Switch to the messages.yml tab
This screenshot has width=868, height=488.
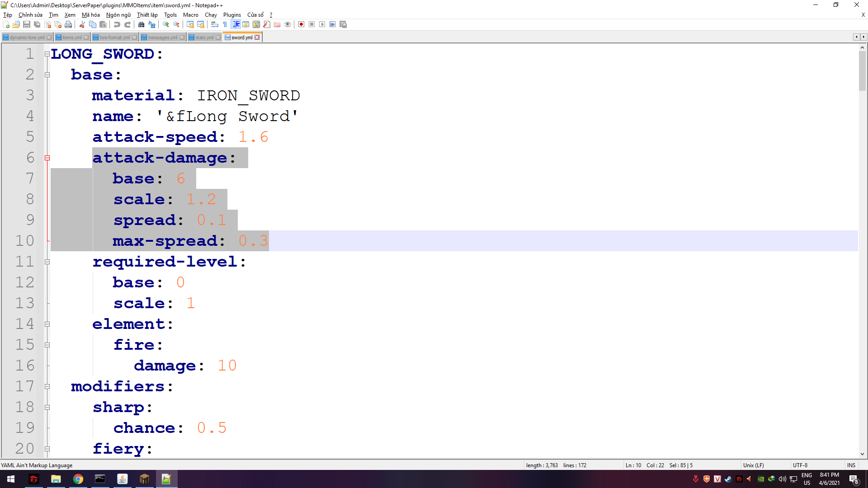(x=162, y=38)
